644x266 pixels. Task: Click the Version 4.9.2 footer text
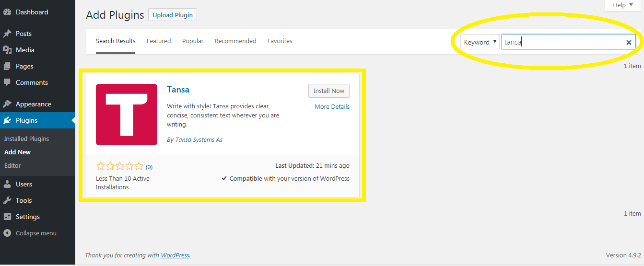click(623, 255)
